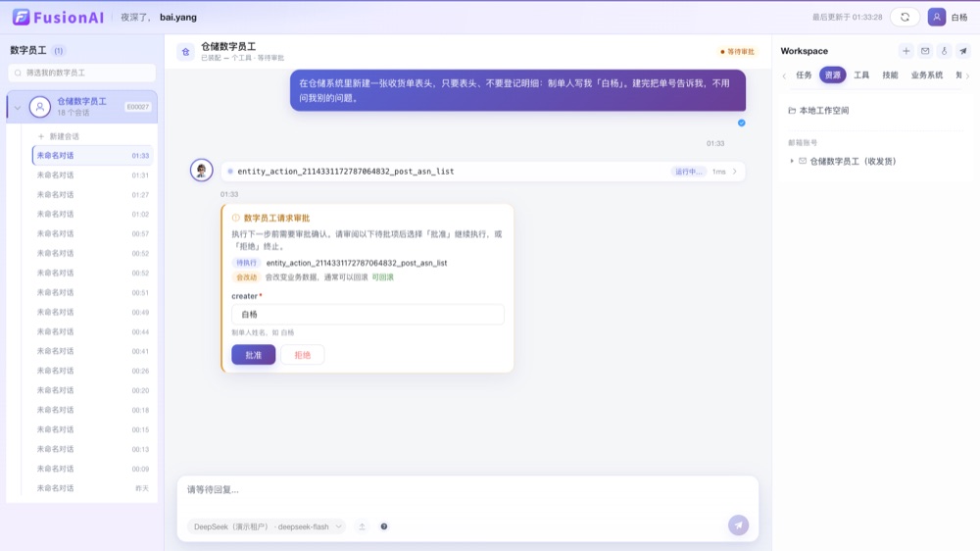This screenshot has width=980, height=551.
Task: Expand the entity_action tool call details
Action: (x=734, y=172)
